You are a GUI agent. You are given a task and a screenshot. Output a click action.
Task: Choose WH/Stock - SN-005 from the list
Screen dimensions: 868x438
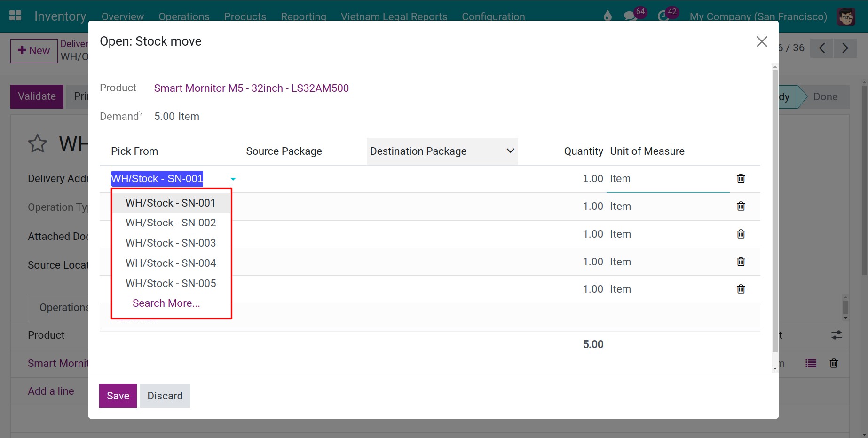click(x=171, y=283)
